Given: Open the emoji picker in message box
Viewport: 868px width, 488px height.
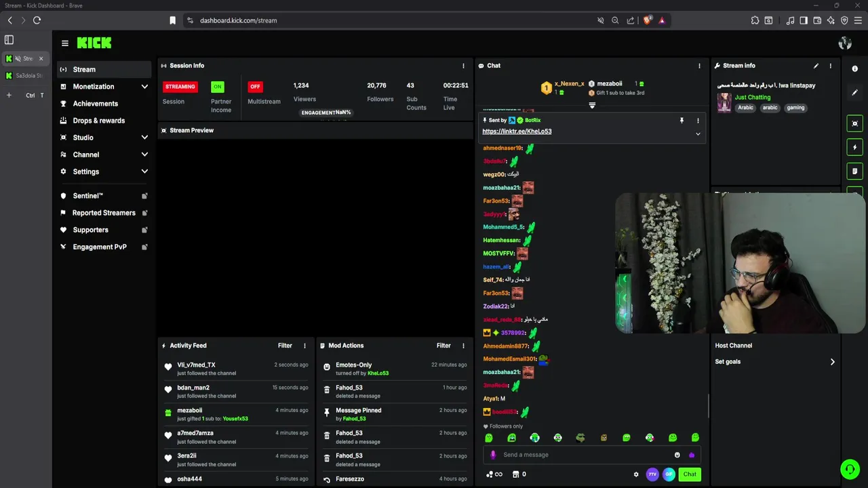Looking at the screenshot, I should pos(677,455).
